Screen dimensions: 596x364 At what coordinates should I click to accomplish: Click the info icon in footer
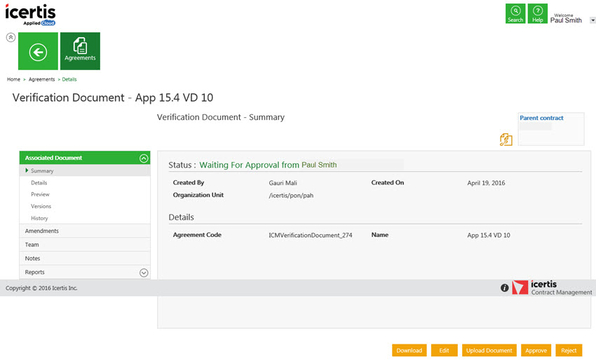(x=504, y=288)
